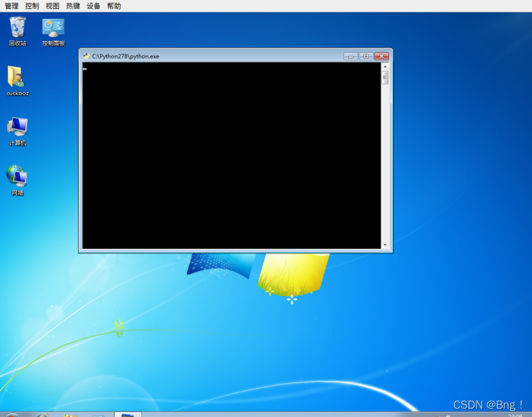Viewport: 532px width, 417px height.
Task: Select the 计算机 computer desktop icon
Action: (18, 132)
